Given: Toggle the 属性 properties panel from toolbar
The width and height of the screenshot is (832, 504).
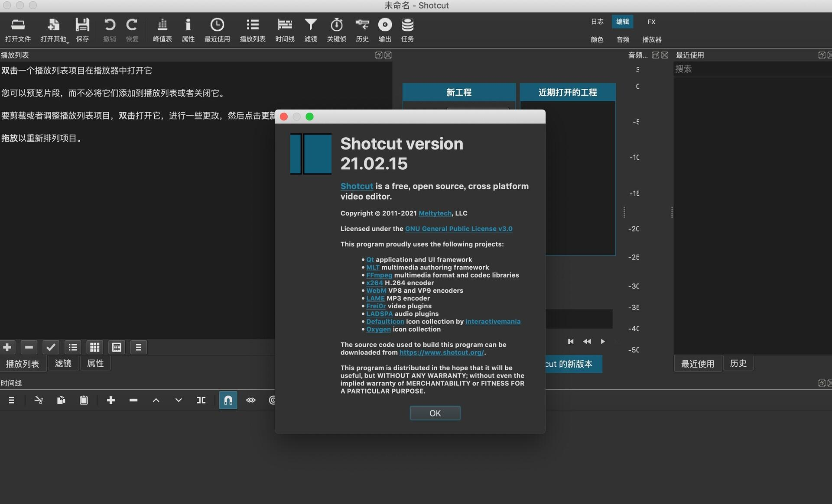Looking at the screenshot, I should click(188, 30).
